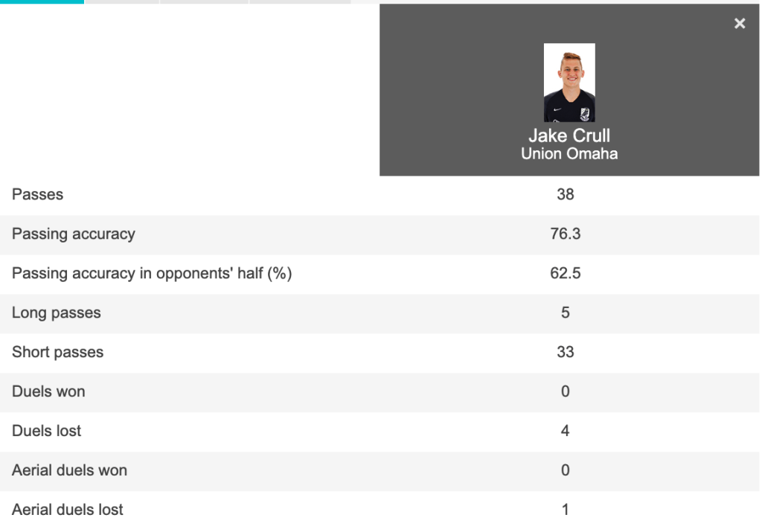Click the 33 short passes value
762x532 pixels.
pyautogui.click(x=566, y=353)
